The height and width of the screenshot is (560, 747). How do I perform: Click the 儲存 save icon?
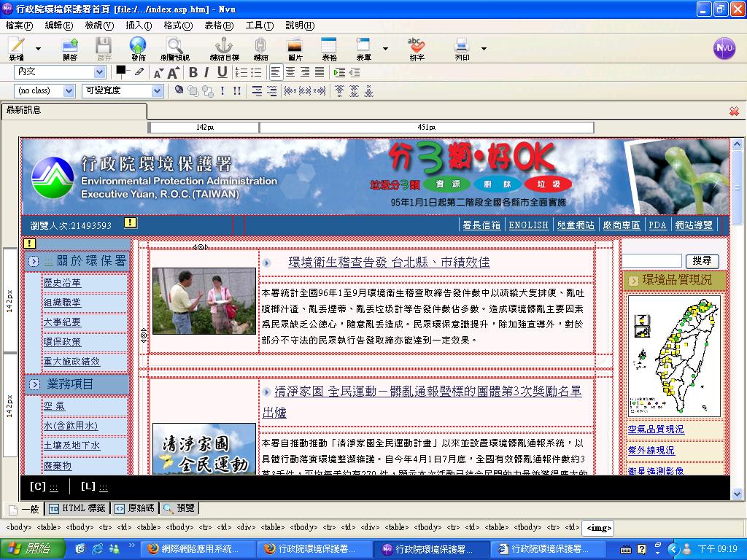104,49
